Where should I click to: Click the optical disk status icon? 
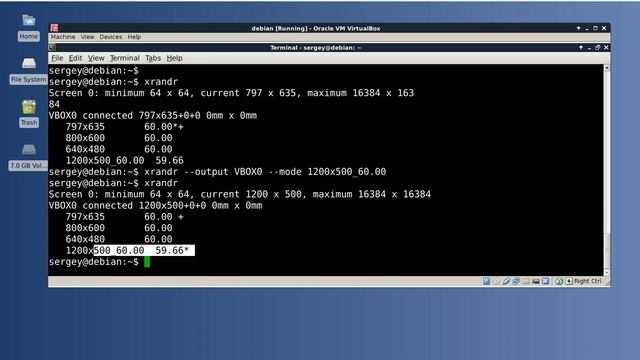tap(496, 281)
